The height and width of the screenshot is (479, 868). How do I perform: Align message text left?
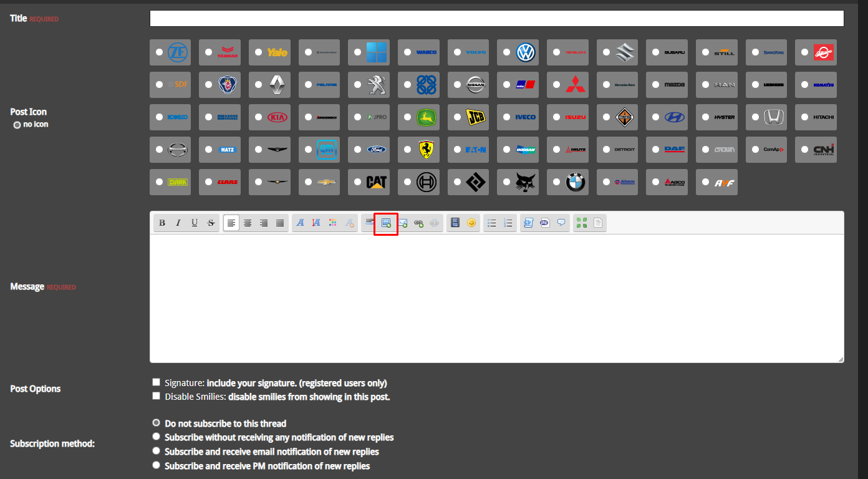231,223
